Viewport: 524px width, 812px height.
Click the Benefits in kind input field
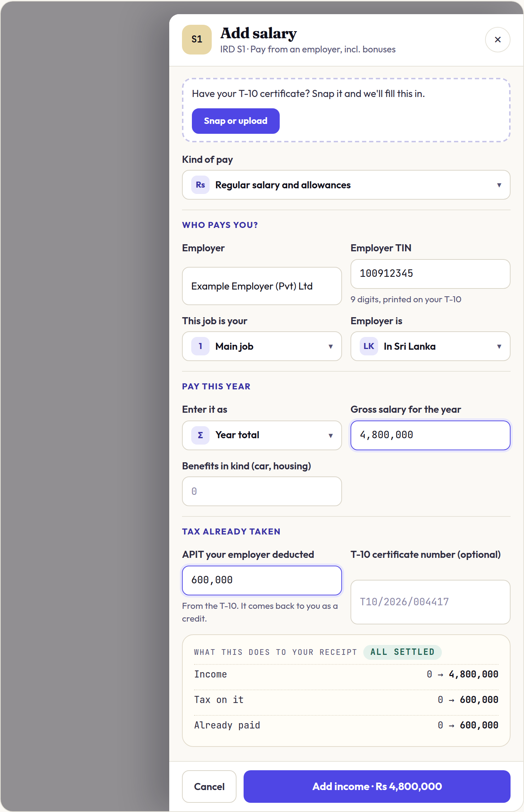262,491
